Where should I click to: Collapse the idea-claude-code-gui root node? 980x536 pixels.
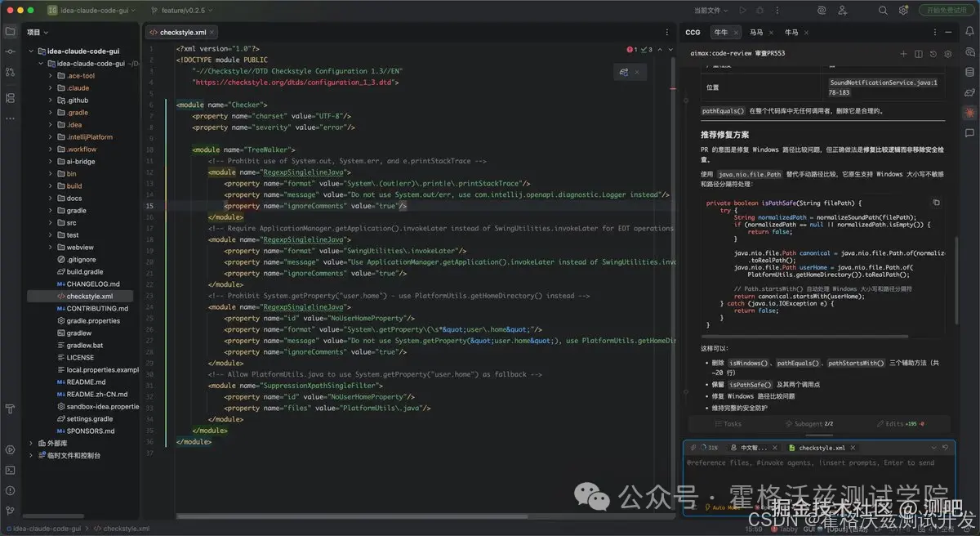(32, 51)
